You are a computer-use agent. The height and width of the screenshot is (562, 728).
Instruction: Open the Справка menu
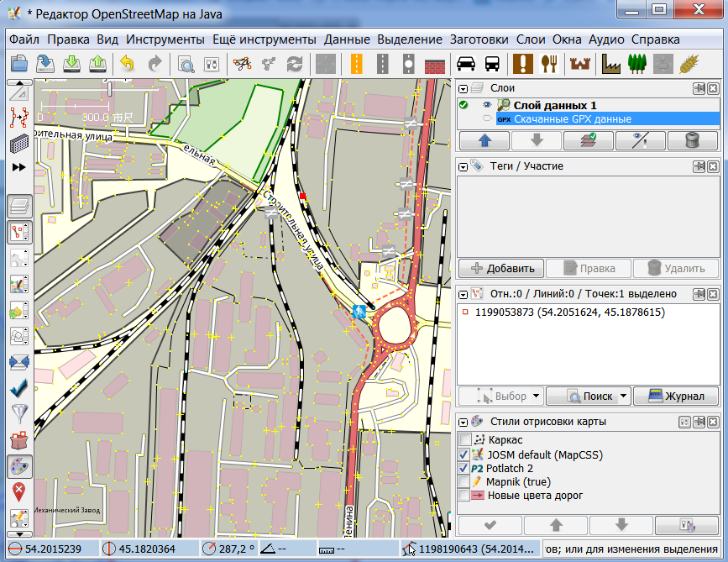click(656, 39)
